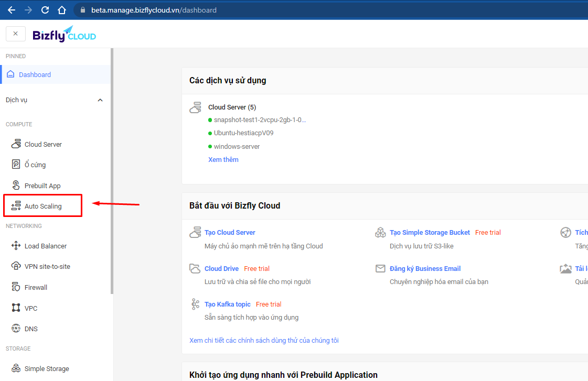The height and width of the screenshot is (381, 588).
Task: Click the STORAGE section label
Action: point(18,349)
